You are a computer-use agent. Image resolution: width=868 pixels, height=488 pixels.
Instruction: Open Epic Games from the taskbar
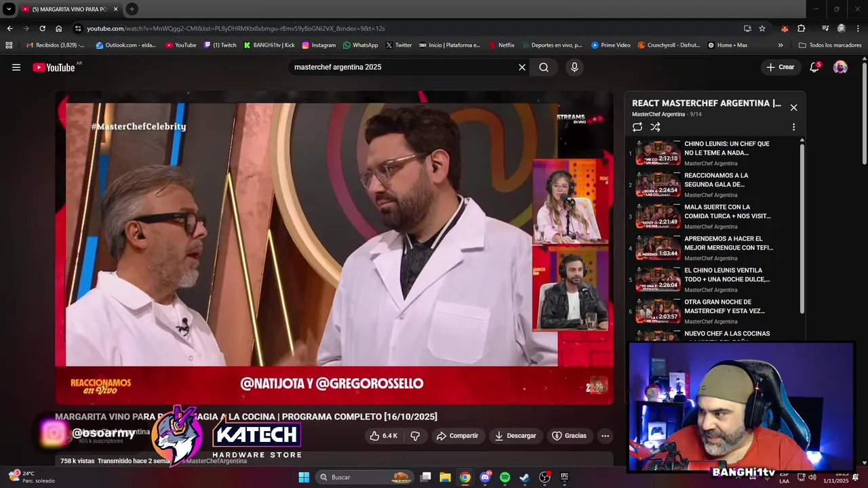click(x=564, y=477)
